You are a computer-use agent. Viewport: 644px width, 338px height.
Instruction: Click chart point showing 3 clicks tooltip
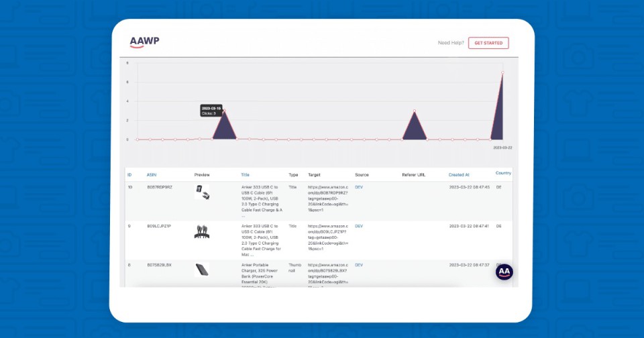(x=224, y=111)
